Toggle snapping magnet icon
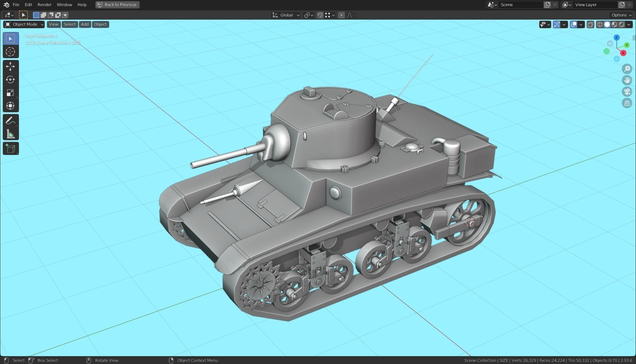 [320, 15]
